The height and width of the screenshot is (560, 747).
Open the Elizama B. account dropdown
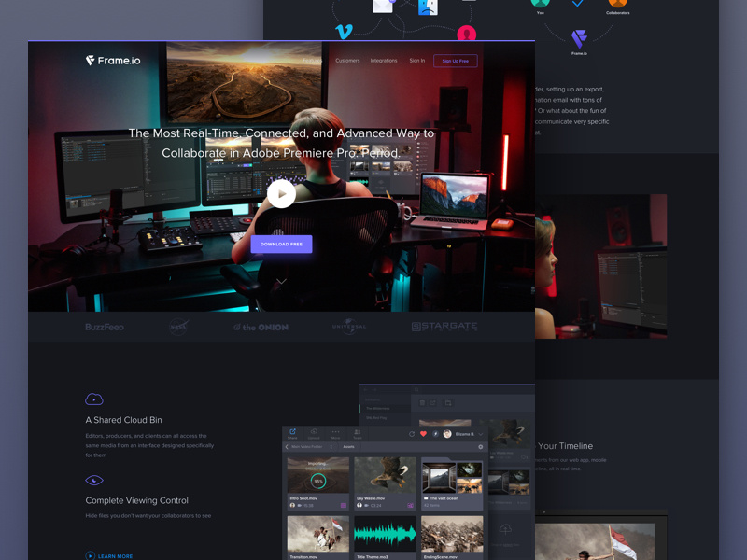466,434
